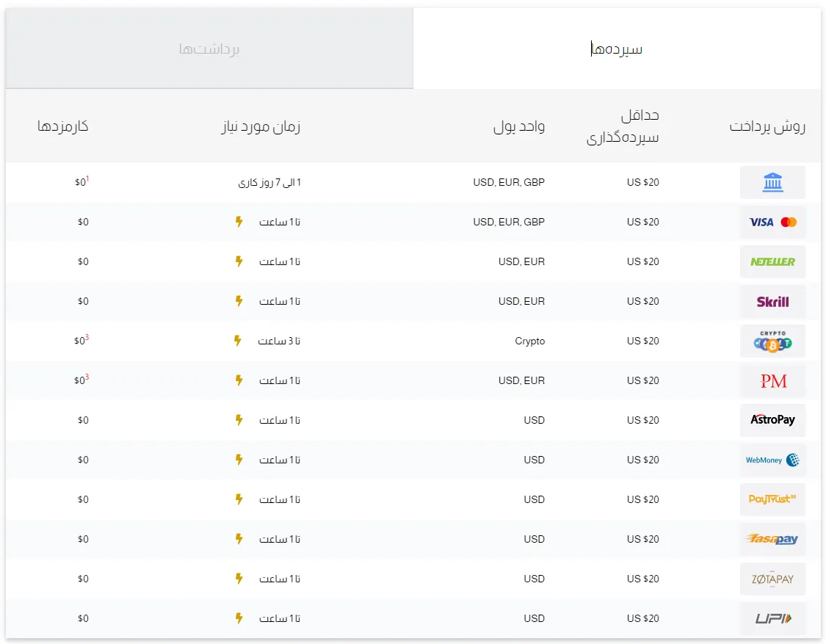Click the Neteller payment logo
The height and width of the screenshot is (644, 826).
(772, 261)
